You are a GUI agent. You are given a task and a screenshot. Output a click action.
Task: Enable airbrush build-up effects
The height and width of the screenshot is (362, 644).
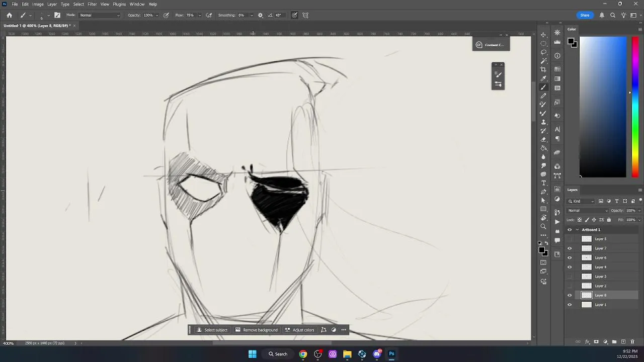tap(209, 15)
